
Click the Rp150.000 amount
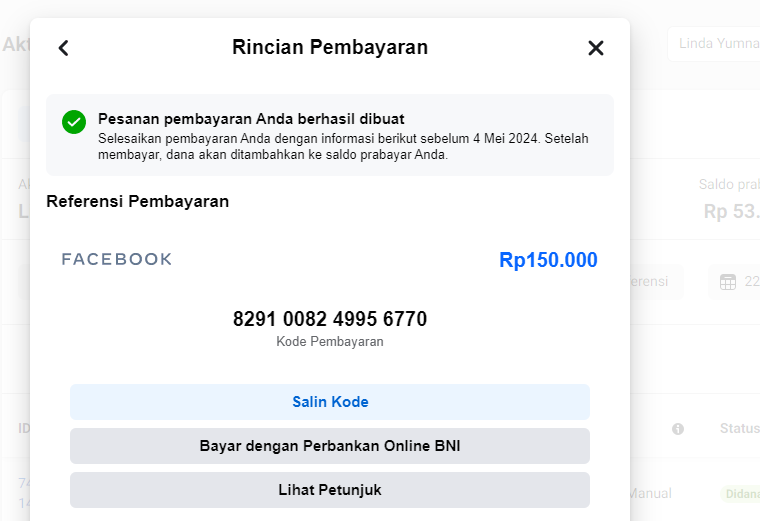(548, 260)
